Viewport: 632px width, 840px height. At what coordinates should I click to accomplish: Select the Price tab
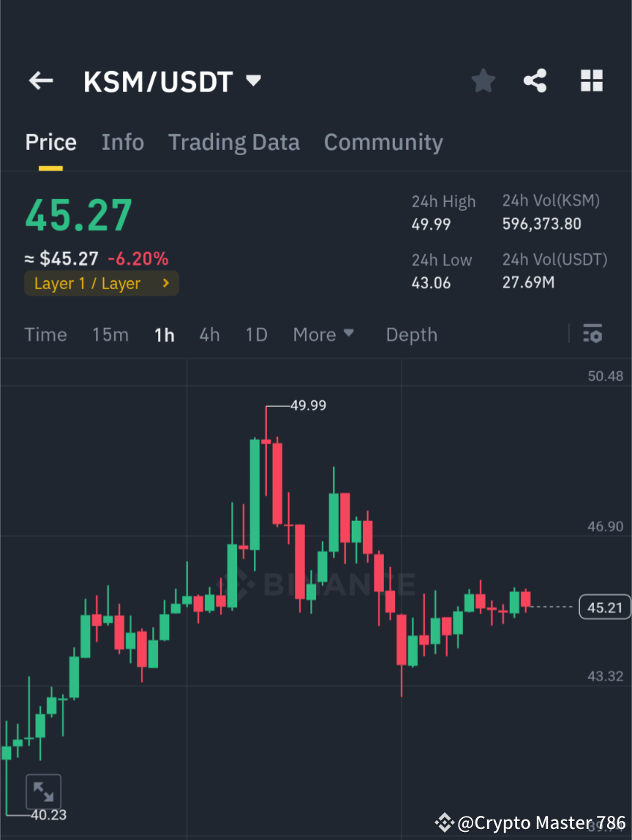coord(50,142)
